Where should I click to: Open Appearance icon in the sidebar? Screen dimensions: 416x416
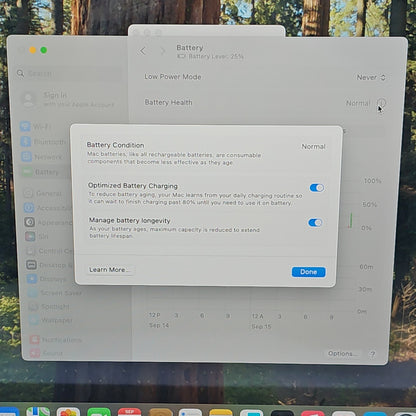click(30, 222)
